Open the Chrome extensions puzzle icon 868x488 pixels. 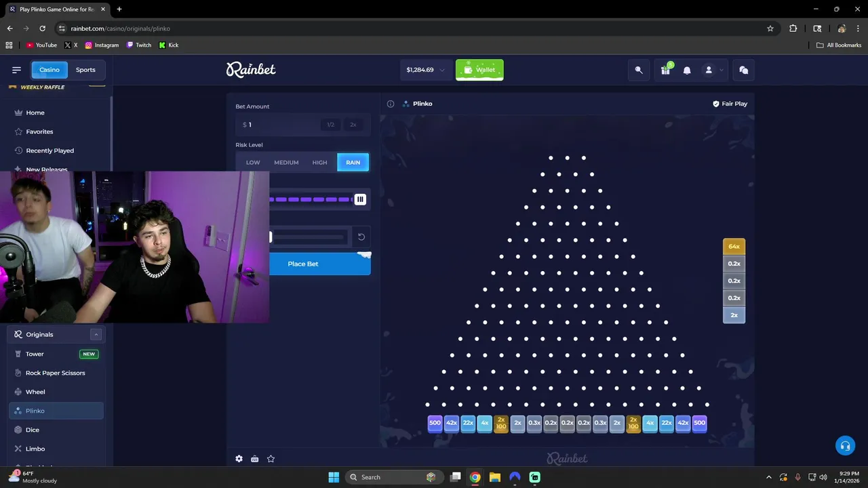click(793, 28)
